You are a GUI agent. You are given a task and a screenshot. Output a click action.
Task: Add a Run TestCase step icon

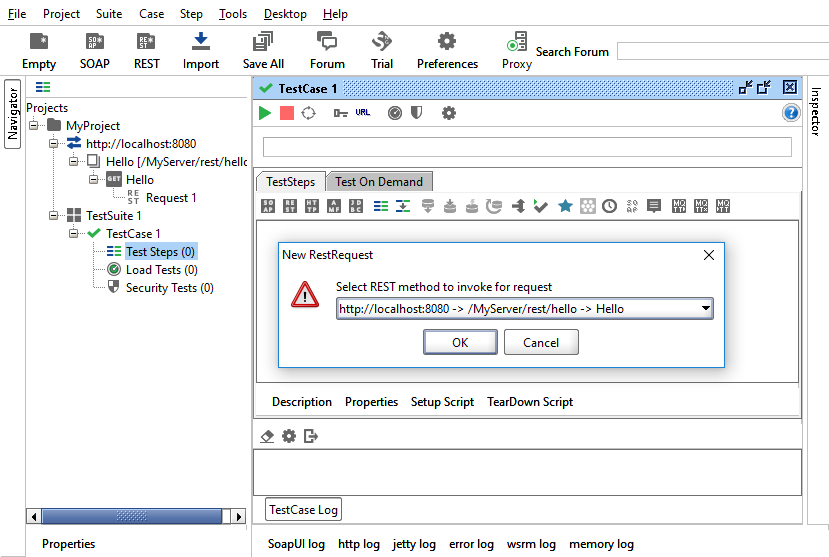[x=540, y=206]
